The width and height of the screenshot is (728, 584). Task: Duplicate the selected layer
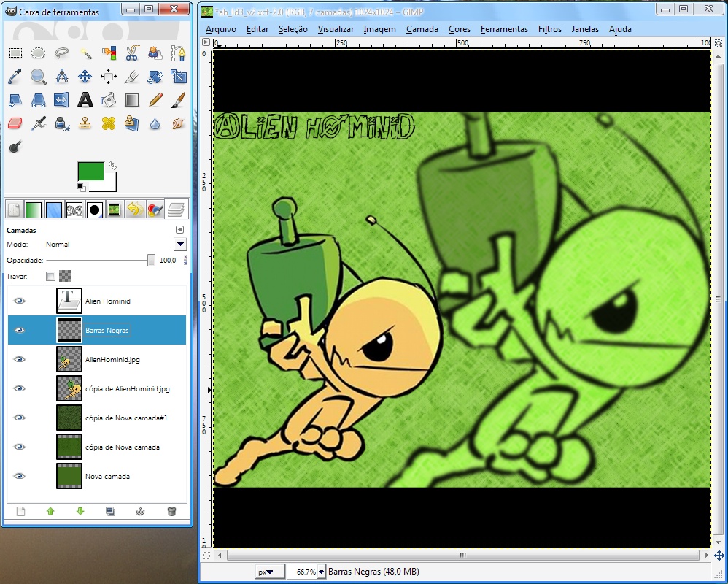click(x=110, y=512)
